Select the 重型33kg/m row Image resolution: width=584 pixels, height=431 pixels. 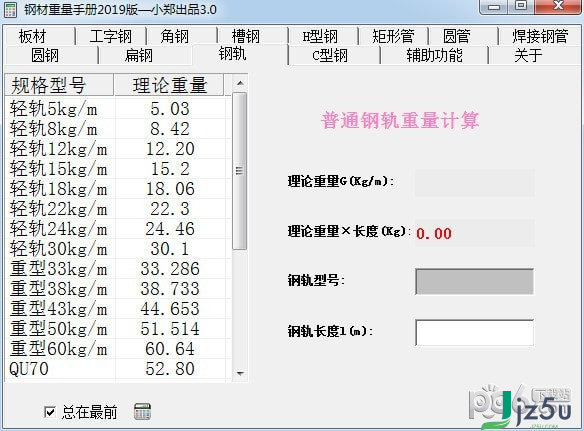(117, 269)
